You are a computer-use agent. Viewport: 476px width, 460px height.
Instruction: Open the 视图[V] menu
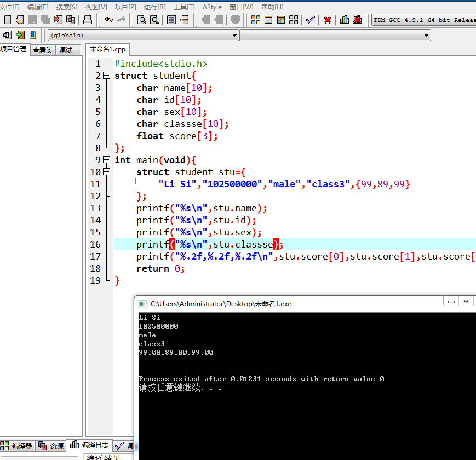96,7
